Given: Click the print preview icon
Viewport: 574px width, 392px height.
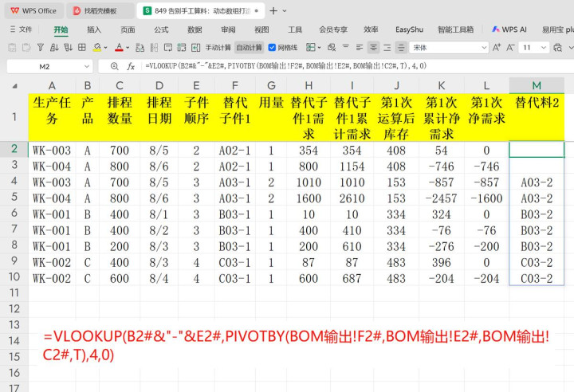Looking at the screenshot, I should point(557,48).
